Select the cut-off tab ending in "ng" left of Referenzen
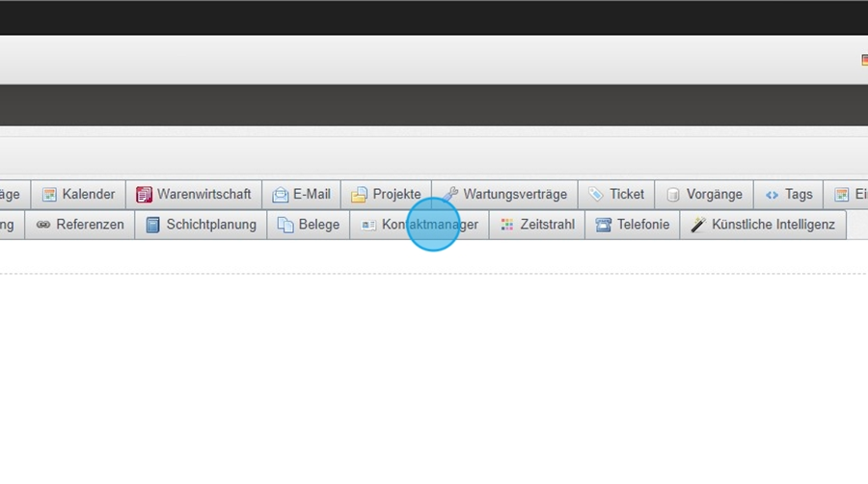The image size is (868, 484). [8, 225]
